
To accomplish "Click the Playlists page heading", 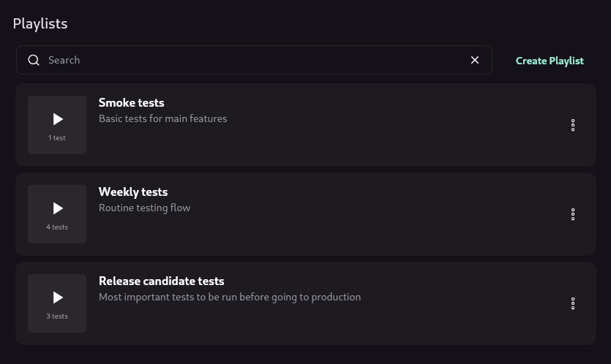I will [x=40, y=23].
